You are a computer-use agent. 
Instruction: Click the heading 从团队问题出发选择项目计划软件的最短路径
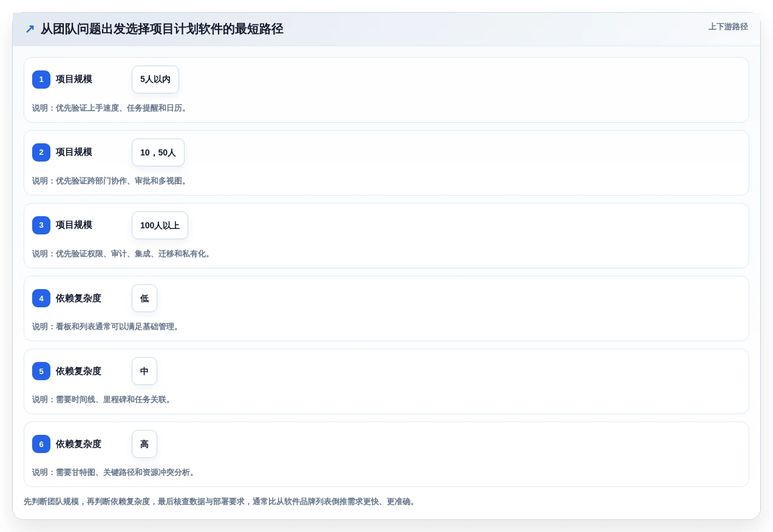(x=162, y=29)
